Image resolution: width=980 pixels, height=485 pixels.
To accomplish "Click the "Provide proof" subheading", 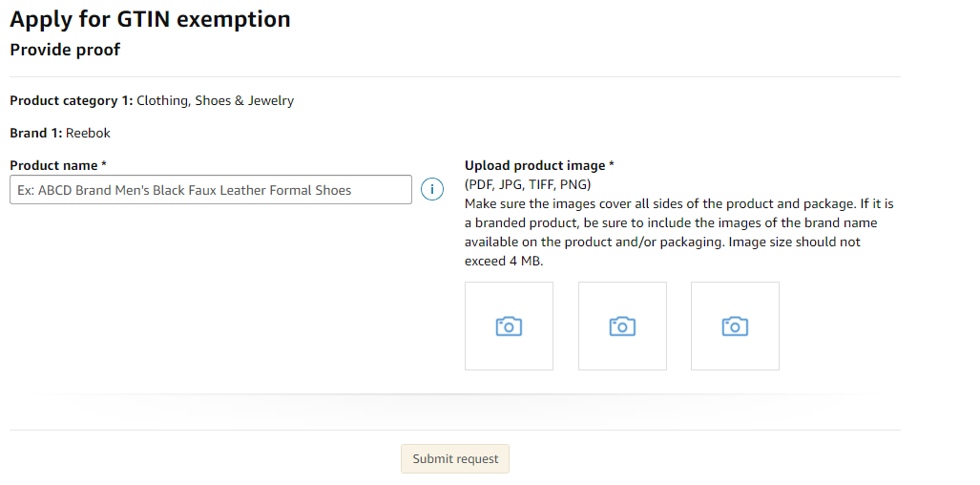I will point(65,50).
